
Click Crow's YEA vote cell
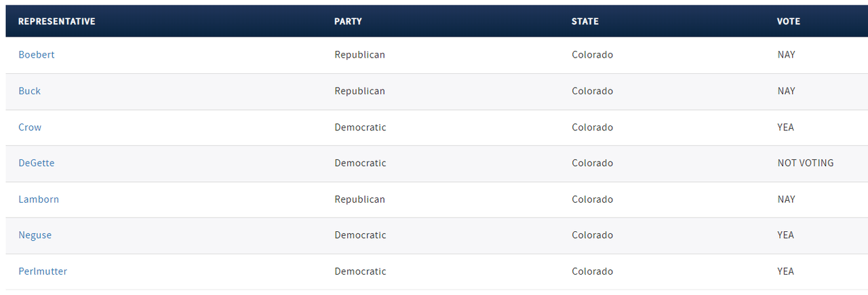(786, 127)
